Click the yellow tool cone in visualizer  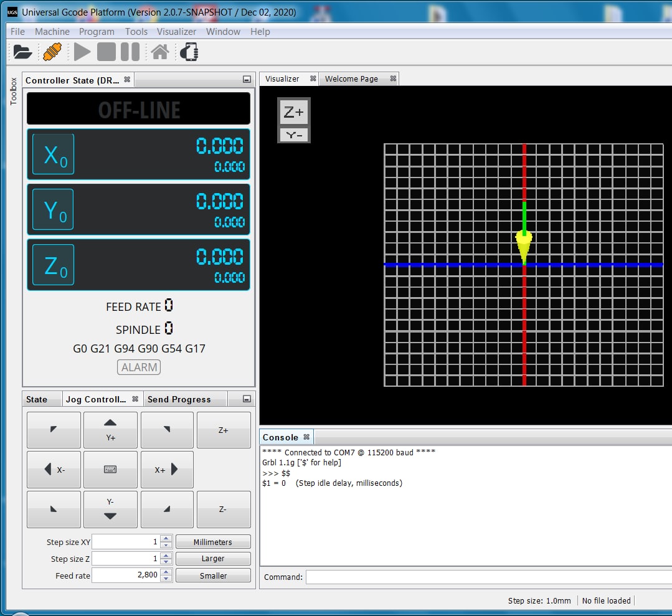(x=524, y=245)
